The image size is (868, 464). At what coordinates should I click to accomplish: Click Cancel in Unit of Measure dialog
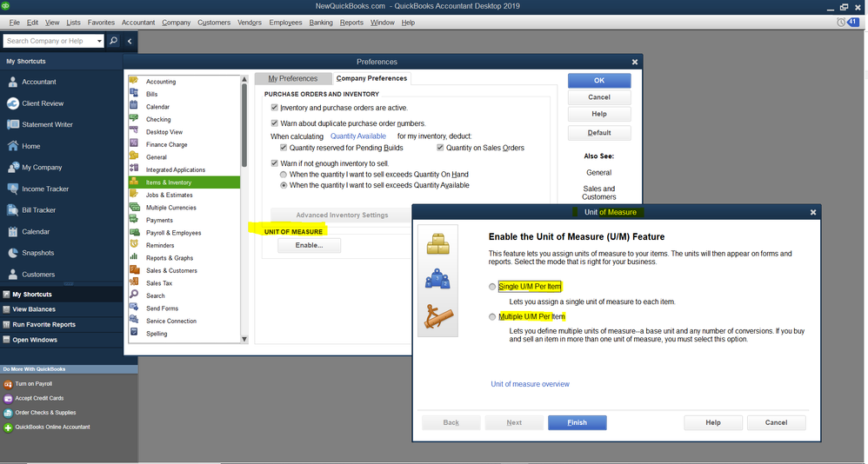point(776,422)
